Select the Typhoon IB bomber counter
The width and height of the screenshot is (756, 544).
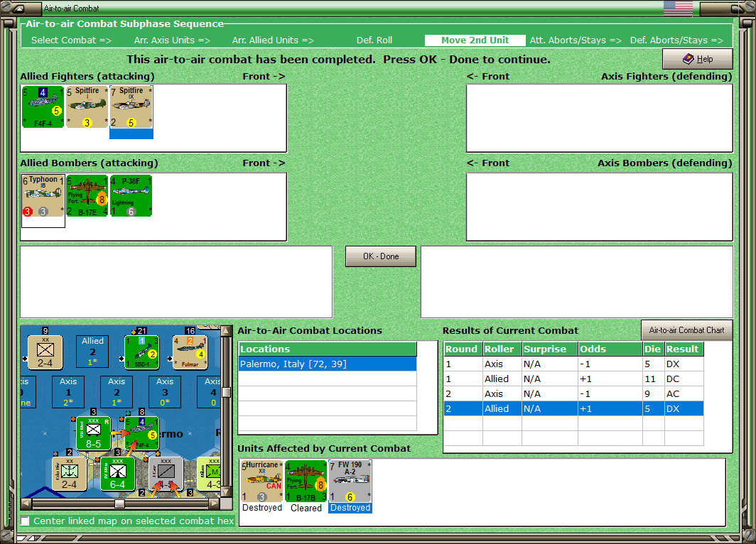pos(43,195)
